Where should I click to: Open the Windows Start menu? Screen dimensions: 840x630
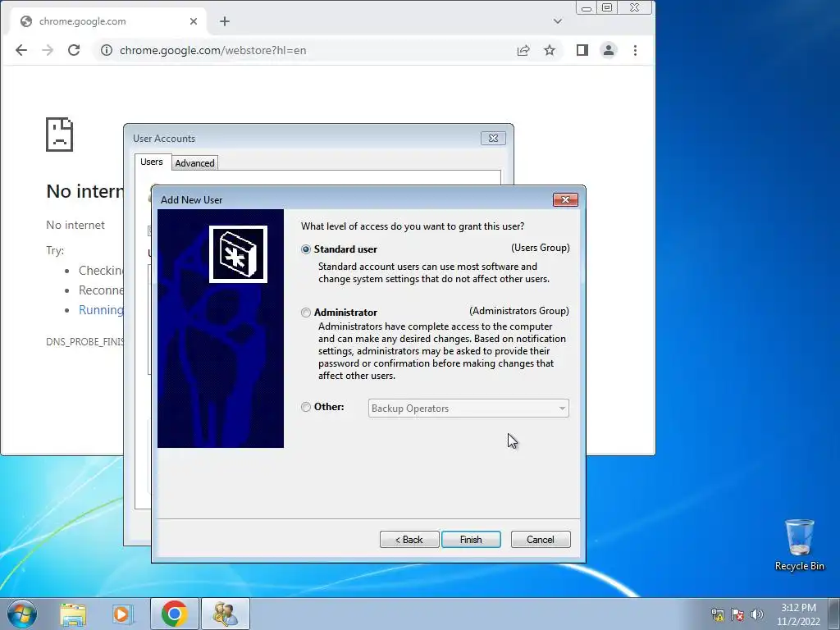[22, 614]
